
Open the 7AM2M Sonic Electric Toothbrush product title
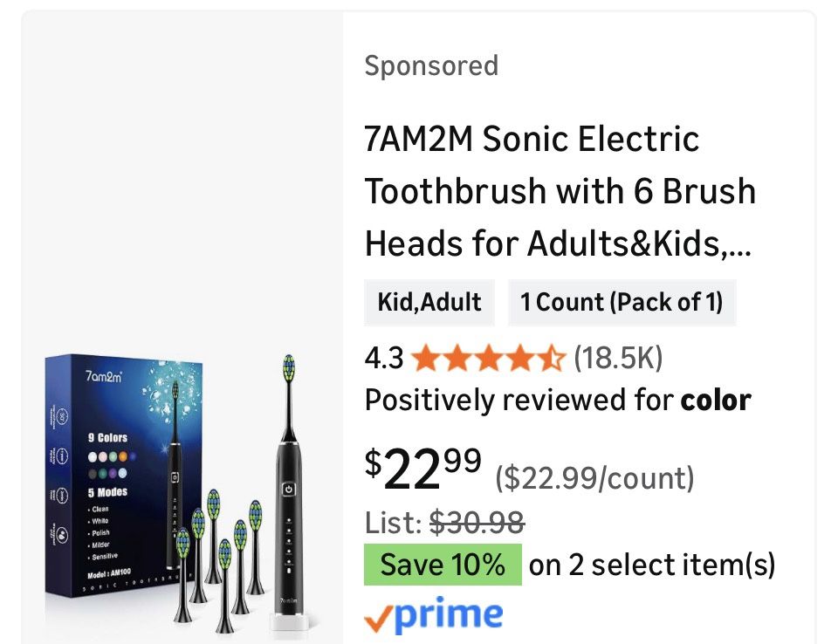pos(559,191)
